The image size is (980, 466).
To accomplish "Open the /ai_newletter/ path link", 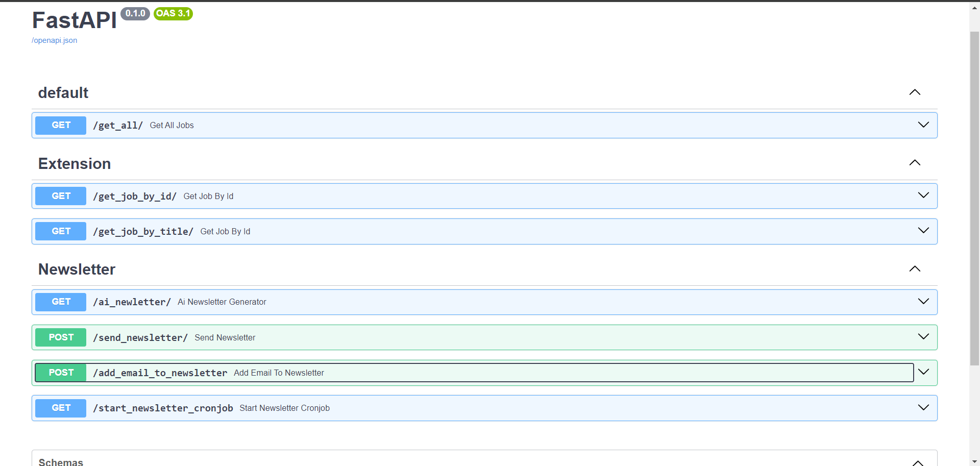I will [132, 302].
